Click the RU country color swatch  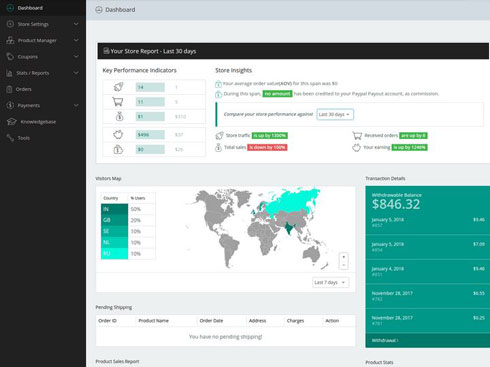pos(114,254)
